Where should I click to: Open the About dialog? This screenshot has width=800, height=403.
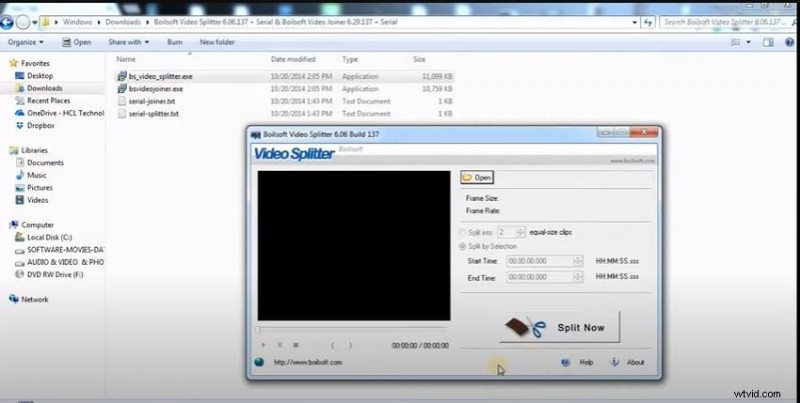635,362
